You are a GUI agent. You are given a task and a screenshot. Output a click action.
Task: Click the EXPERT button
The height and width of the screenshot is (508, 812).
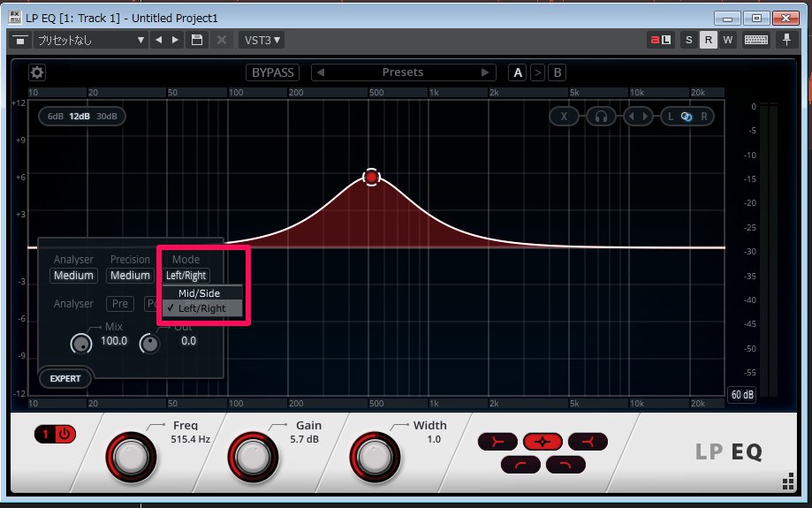click(x=65, y=378)
